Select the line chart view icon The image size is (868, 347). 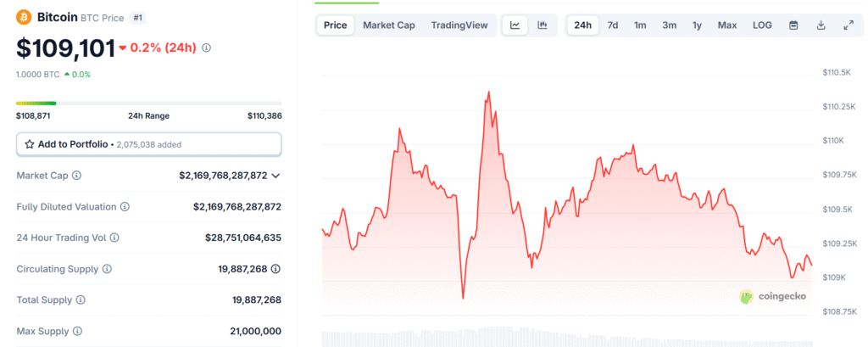click(515, 25)
